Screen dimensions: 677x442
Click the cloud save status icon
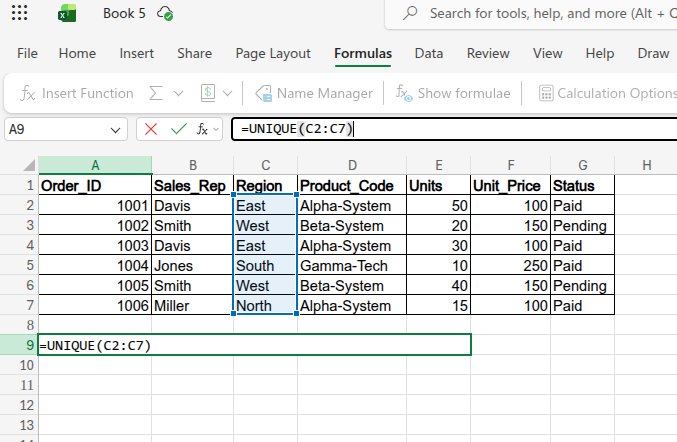(166, 14)
